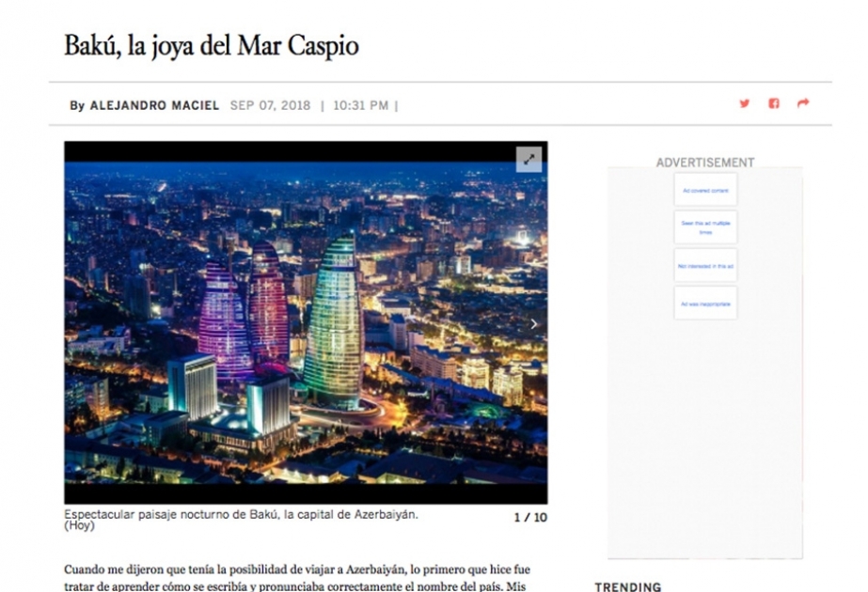Viewport: 868px width, 592px height.
Task: Click author name Alejandro Maciel
Action: [x=154, y=105]
